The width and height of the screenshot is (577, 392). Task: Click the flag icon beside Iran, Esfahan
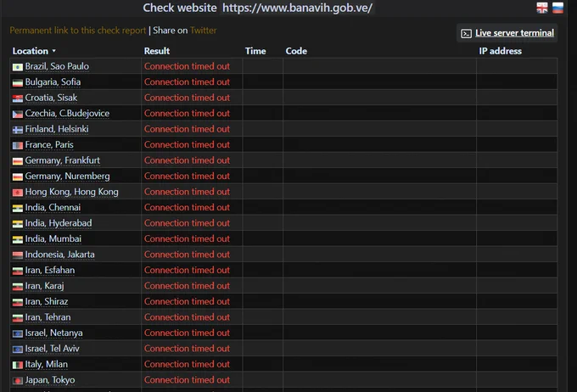[18, 272]
